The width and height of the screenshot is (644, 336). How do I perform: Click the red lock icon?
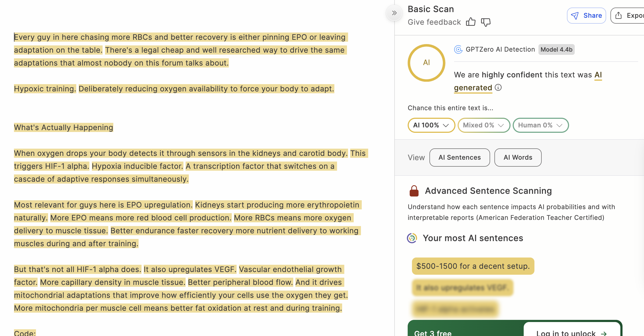(414, 191)
